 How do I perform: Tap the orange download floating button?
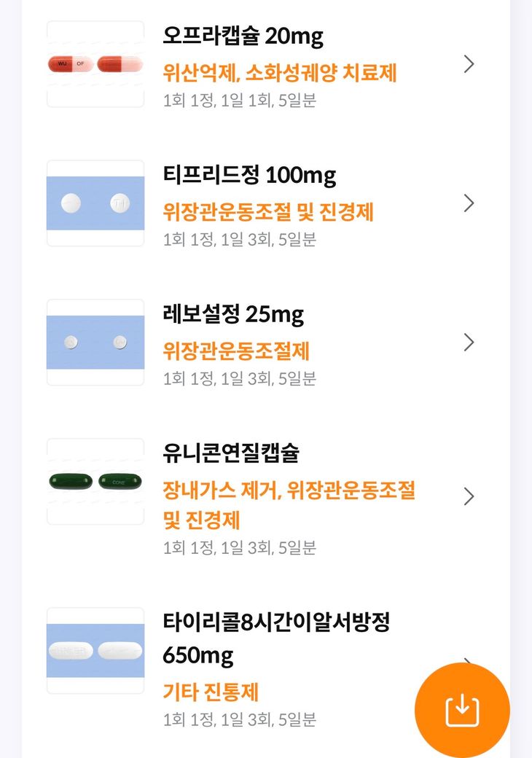click(x=462, y=710)
